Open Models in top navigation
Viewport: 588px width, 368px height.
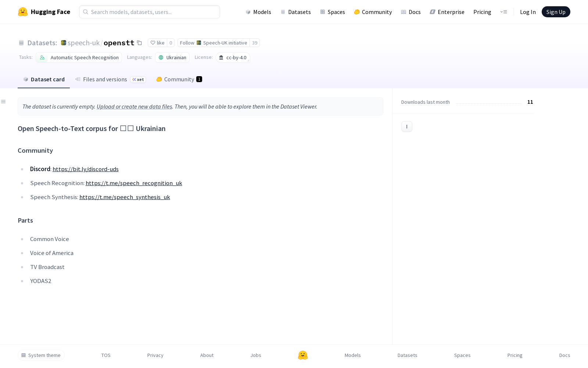[x=258, y=12]
